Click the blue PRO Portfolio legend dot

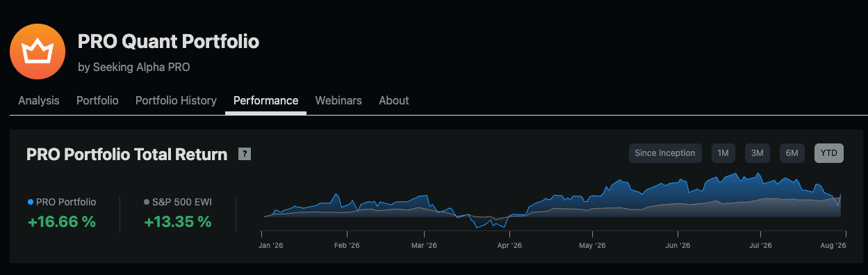coord(31,203)
